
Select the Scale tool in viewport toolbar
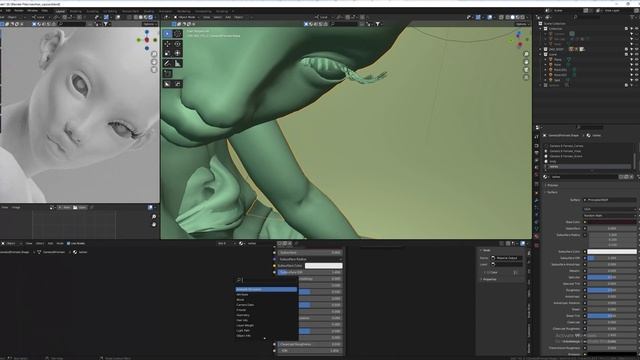(167, 53)
